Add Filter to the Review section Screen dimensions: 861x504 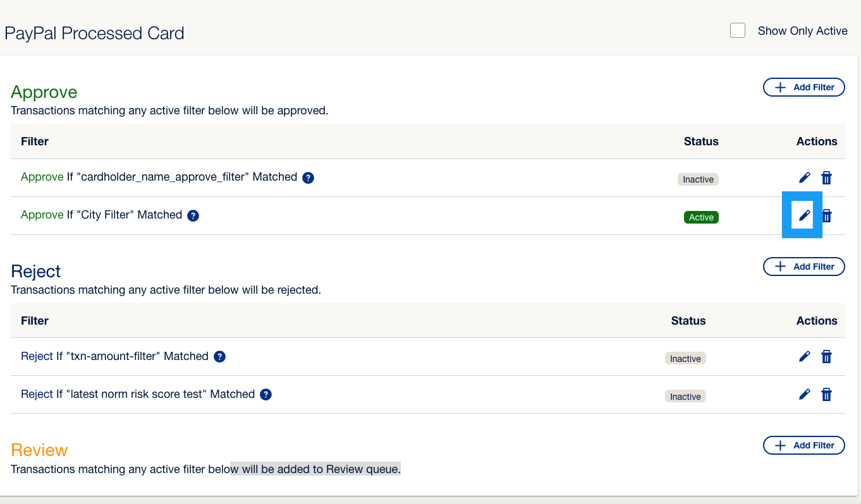point(803,445)
